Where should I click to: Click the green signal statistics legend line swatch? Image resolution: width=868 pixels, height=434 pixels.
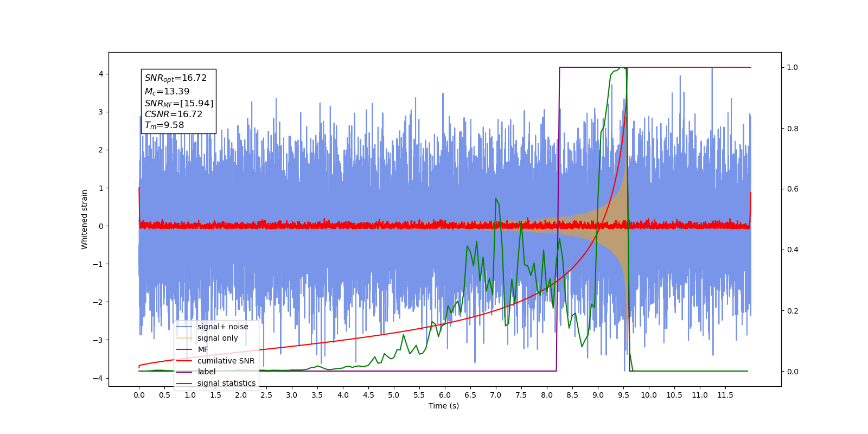tap(184, 383)
